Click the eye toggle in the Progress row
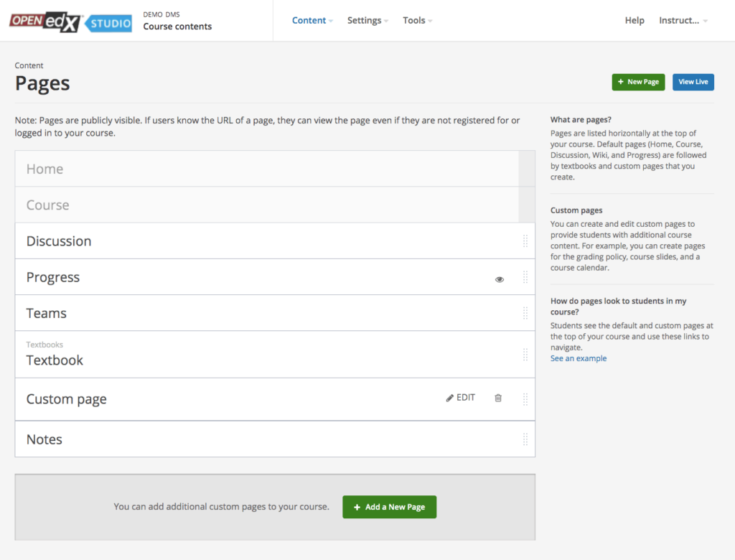The height and width of the screenshot is (560, 735). (500, 279)
